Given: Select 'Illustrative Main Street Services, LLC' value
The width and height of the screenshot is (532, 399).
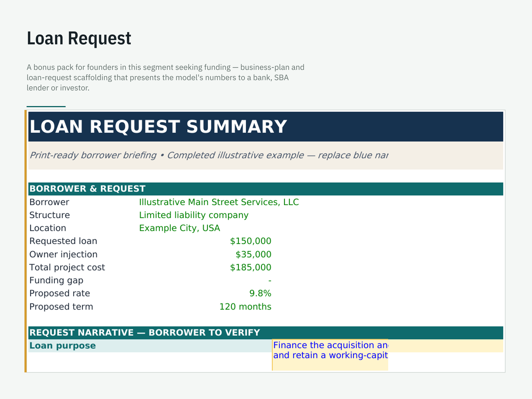Looking at the screenshot, I should 219,202.
